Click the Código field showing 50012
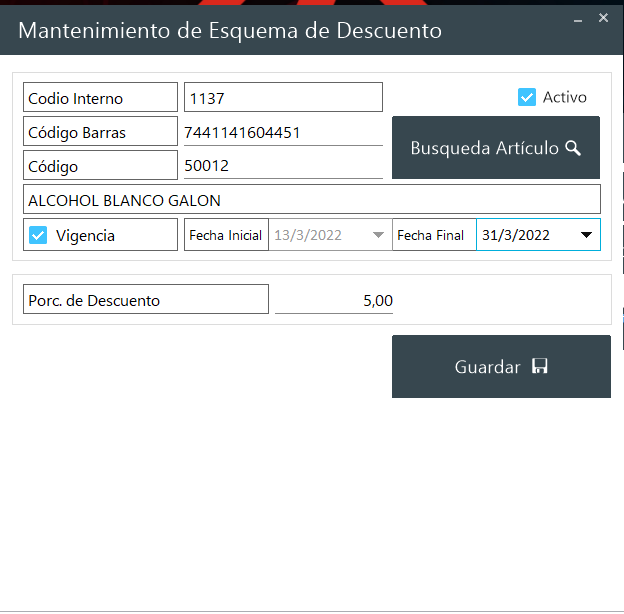The height and width of the screenshot is (614, 624). (x=283, y=166)
